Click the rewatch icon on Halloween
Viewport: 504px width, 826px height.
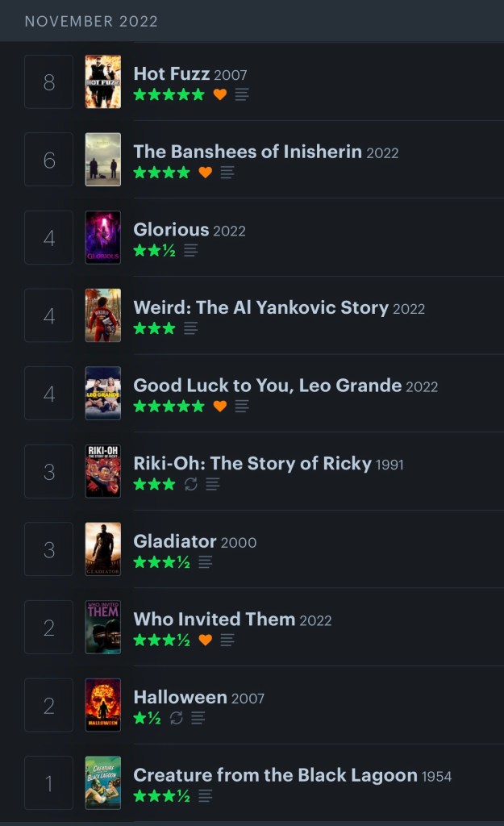point(177,718)
